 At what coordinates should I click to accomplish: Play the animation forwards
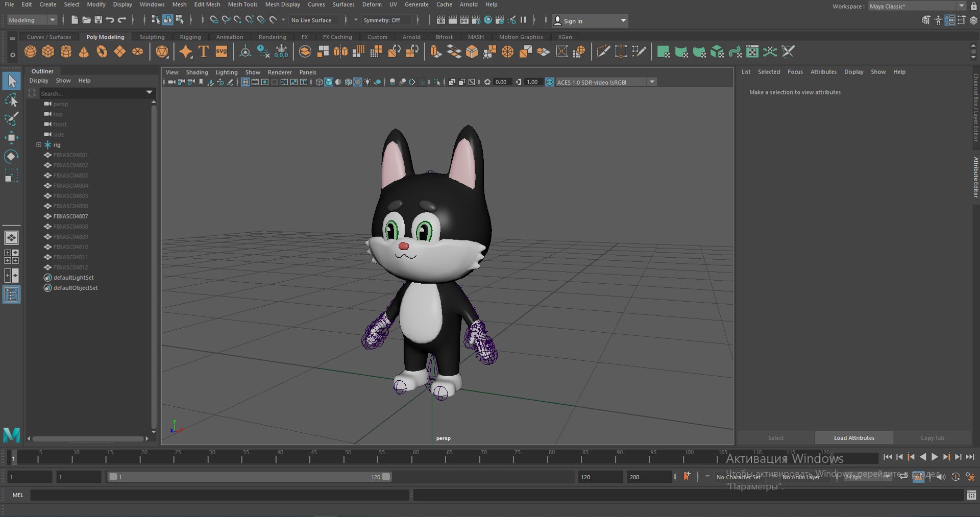935,457
